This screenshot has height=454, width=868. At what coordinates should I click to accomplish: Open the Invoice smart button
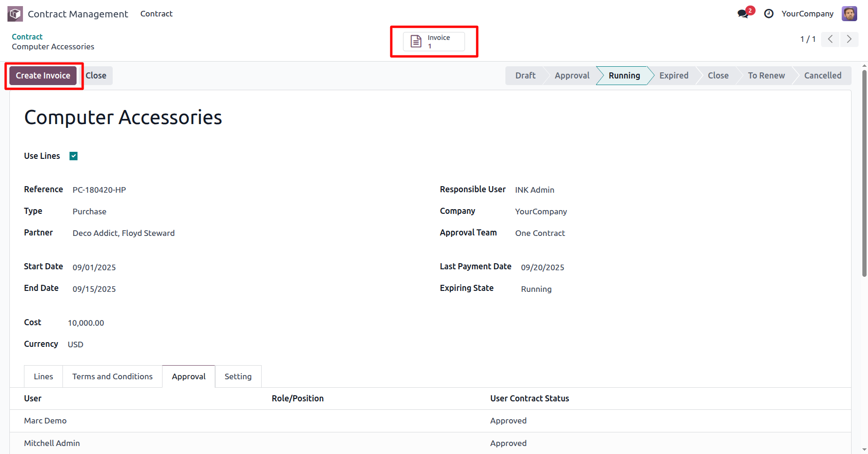pyautogui.click(x=434, y=41)
